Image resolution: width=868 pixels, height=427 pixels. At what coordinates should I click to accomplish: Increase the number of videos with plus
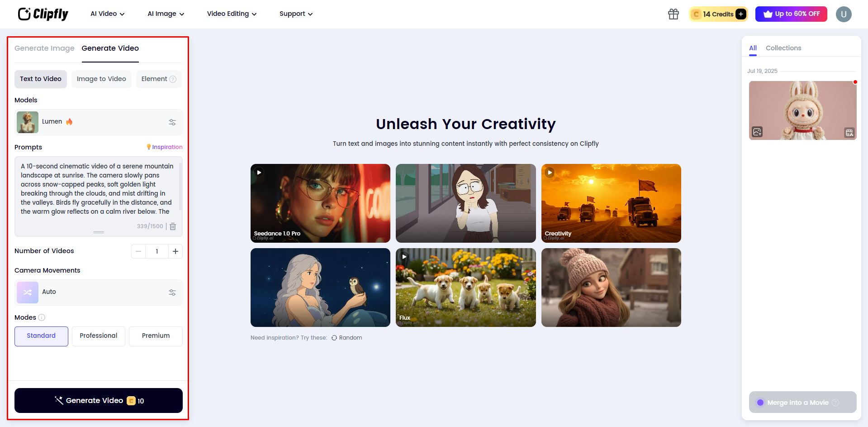pos(175,251)
